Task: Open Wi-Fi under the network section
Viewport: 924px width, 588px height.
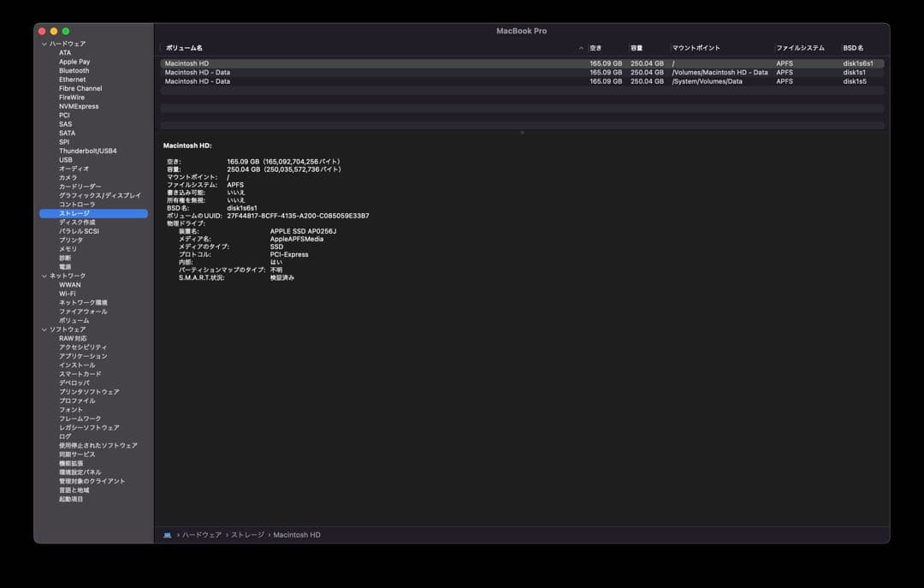Action: coord(67,294)
